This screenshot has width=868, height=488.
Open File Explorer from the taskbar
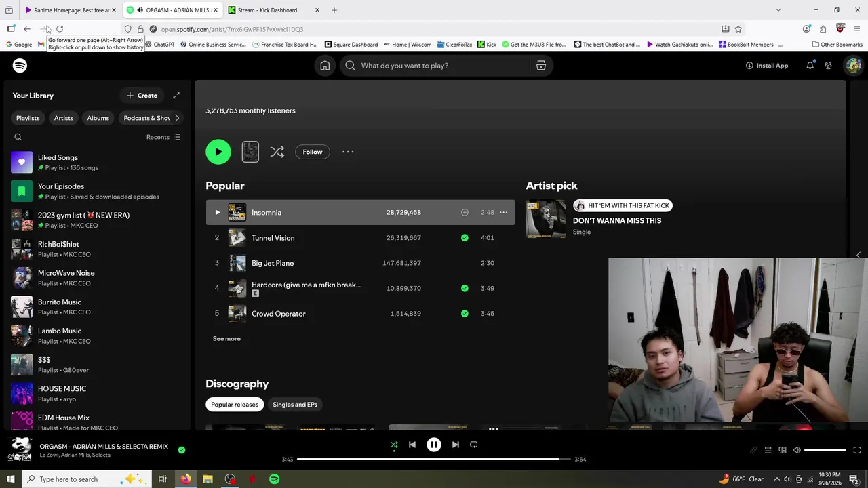click(208, 479)
